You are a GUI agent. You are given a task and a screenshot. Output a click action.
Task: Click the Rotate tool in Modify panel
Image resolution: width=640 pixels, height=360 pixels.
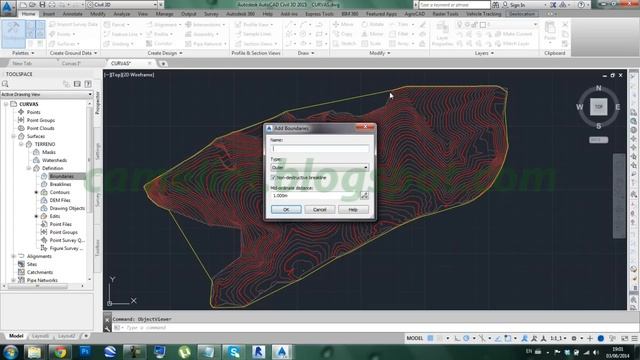(373, 24)
